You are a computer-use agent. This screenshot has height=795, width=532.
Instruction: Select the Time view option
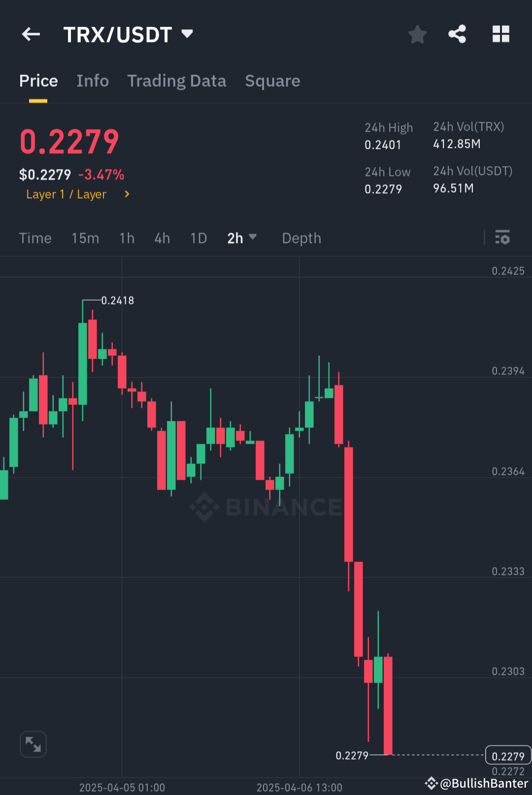[x=35, y=238]
